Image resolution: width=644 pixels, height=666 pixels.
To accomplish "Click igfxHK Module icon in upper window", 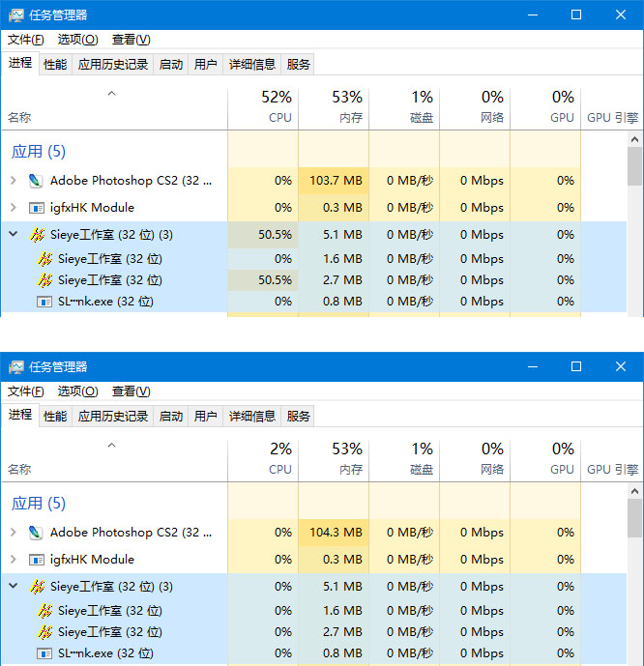I will click(x=36, y=208).
